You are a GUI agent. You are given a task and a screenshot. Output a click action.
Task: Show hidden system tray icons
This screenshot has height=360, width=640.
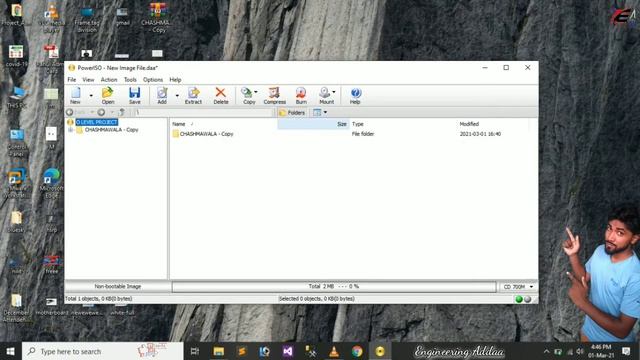[x=547, y=351]
